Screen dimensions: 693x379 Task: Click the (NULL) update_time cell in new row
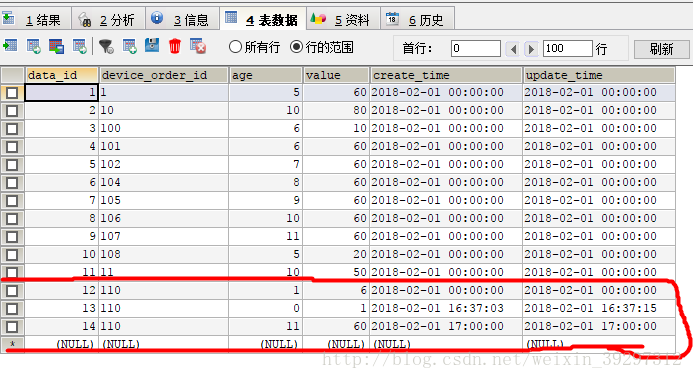[599, 344]
